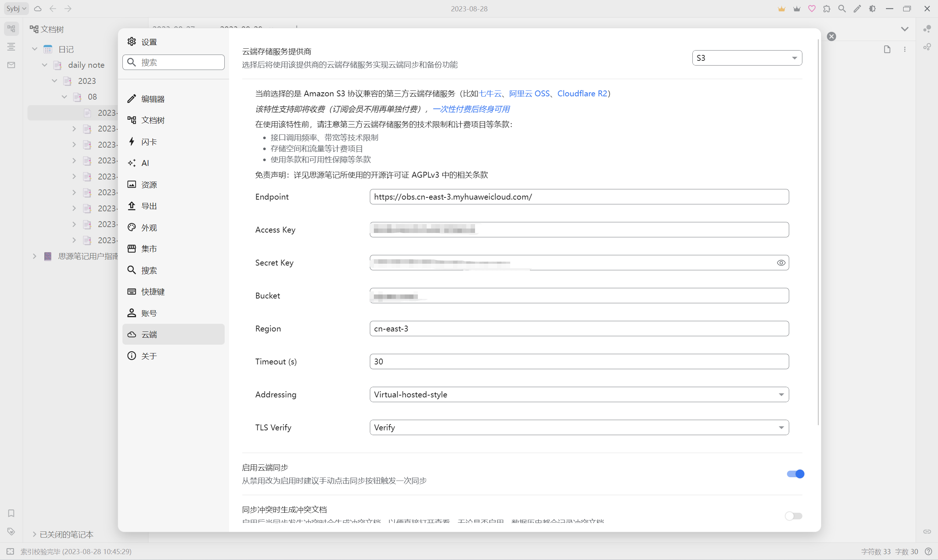Viewport: 938px width, 560px height.
Task: Close the settings dialog with X button
Action: coord(831,36)
